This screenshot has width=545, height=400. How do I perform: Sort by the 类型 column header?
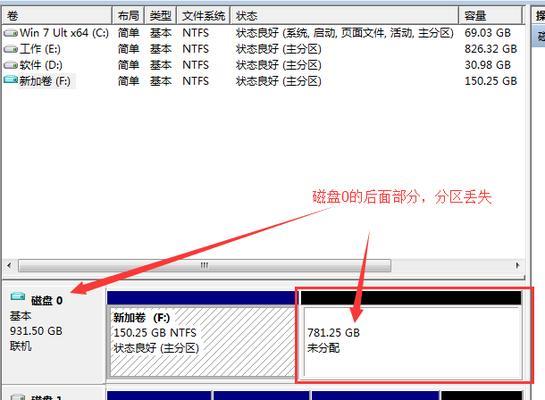[x=161, y=16]
